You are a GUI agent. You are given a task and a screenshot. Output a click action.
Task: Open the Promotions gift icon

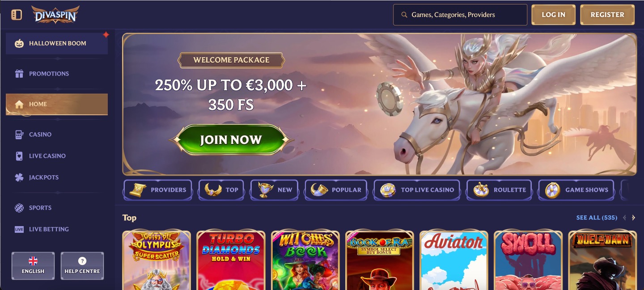pos(19,74)
